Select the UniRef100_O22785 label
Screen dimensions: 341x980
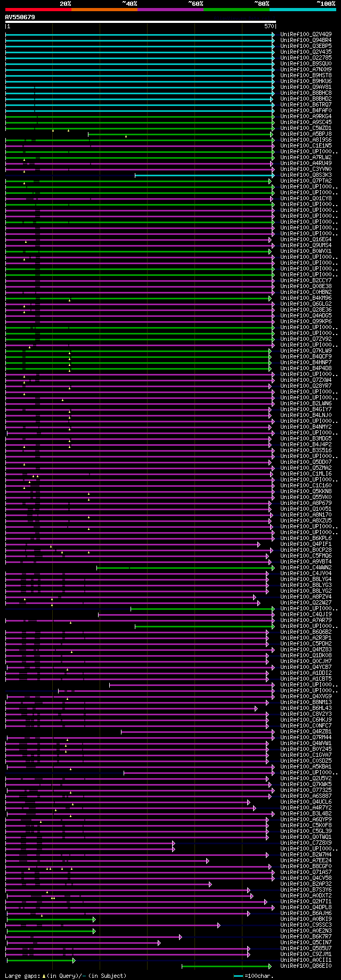click(x=306, y=58)
